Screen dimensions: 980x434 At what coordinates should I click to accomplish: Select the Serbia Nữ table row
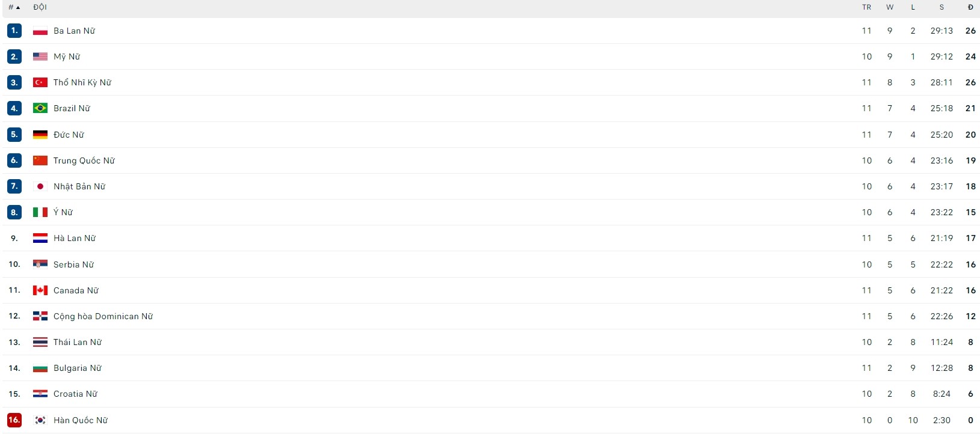491,264
